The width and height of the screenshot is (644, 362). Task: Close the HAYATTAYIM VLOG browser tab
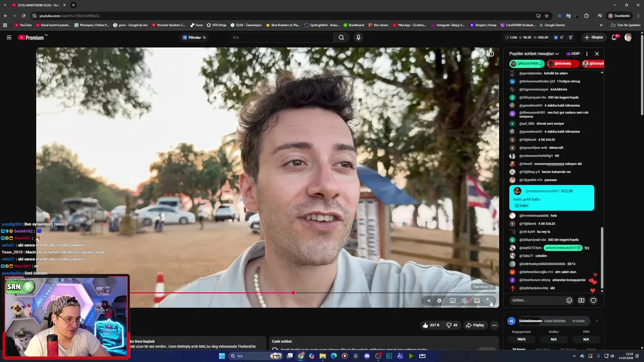point(64,5)
